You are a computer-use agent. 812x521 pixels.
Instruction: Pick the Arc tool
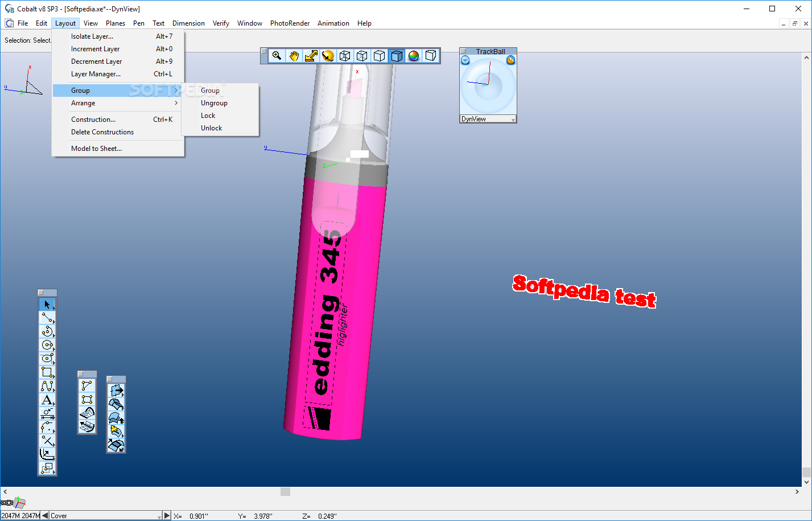[x=47, y=331]
